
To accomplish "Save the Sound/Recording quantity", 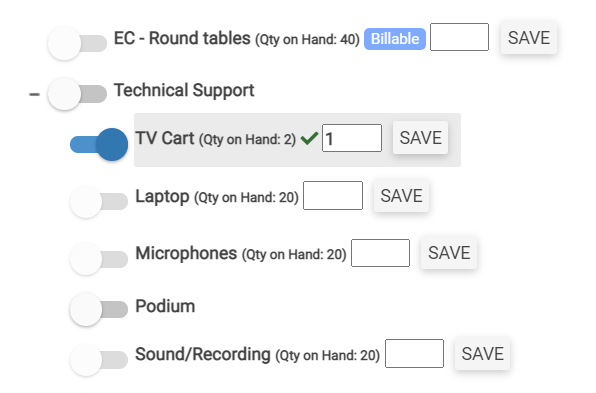I will (482, 353).
